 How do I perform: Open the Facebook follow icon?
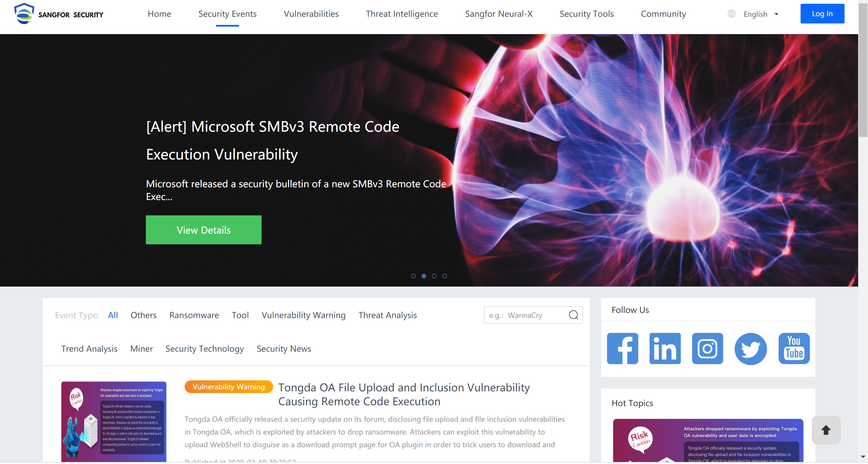coord(622,348)
